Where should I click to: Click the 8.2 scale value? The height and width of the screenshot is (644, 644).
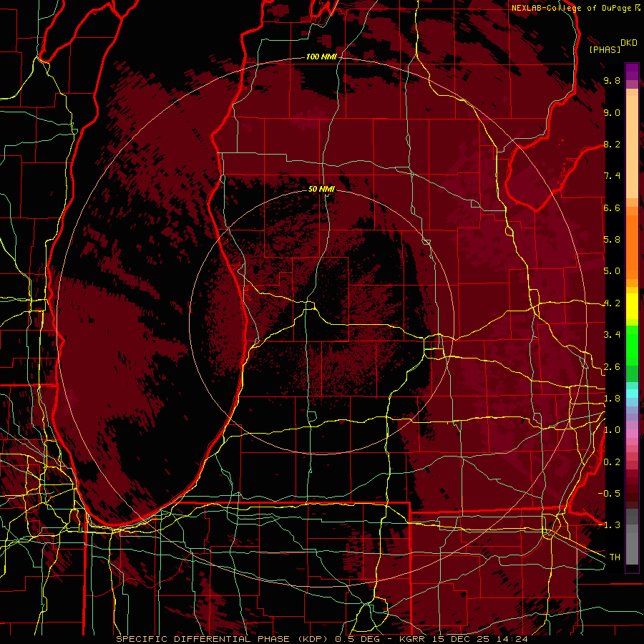pyautogui.click(x=612, y=144)
